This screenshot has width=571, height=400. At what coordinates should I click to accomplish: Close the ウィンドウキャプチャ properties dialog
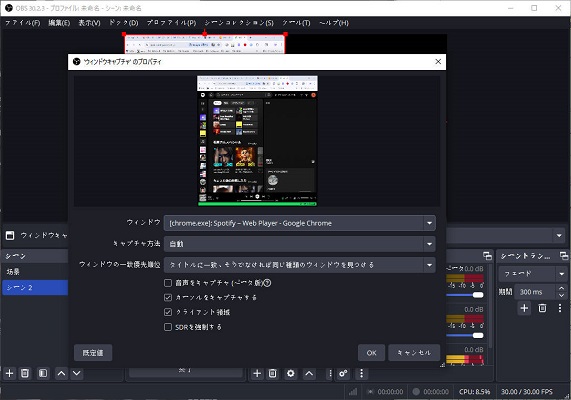point(438,62)
